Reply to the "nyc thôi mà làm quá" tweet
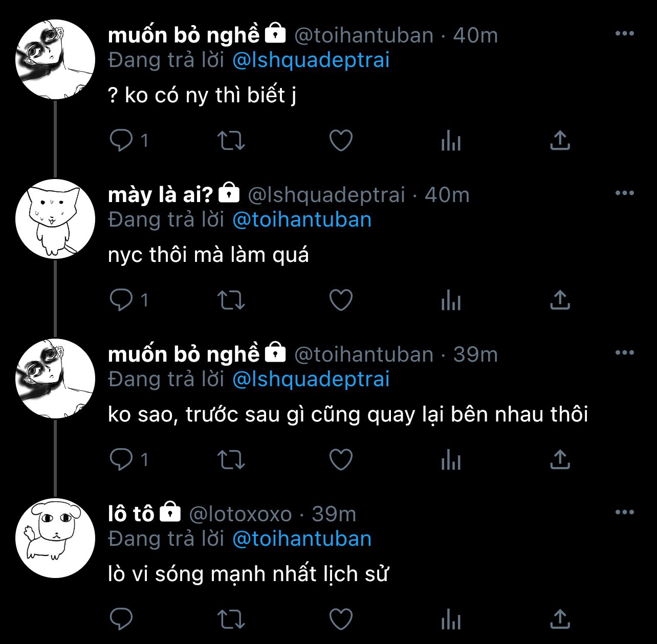This screenshot has width=657, height=644. click(x=121, y=300)
